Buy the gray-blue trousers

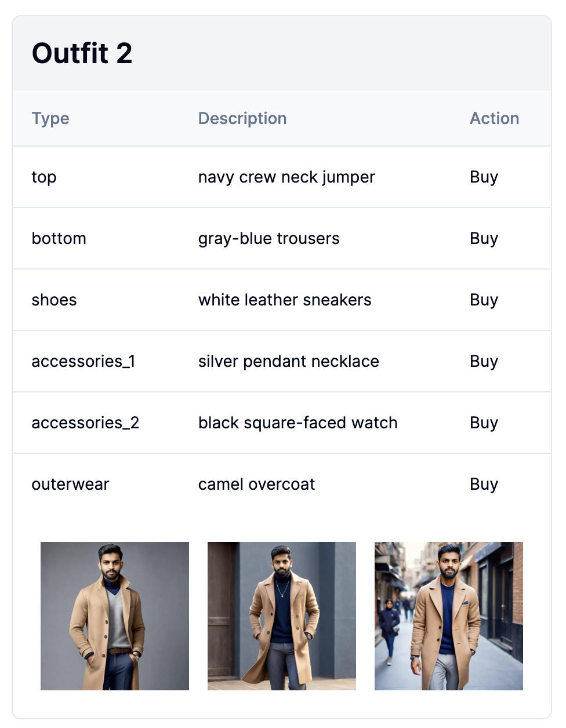(484, 239)
